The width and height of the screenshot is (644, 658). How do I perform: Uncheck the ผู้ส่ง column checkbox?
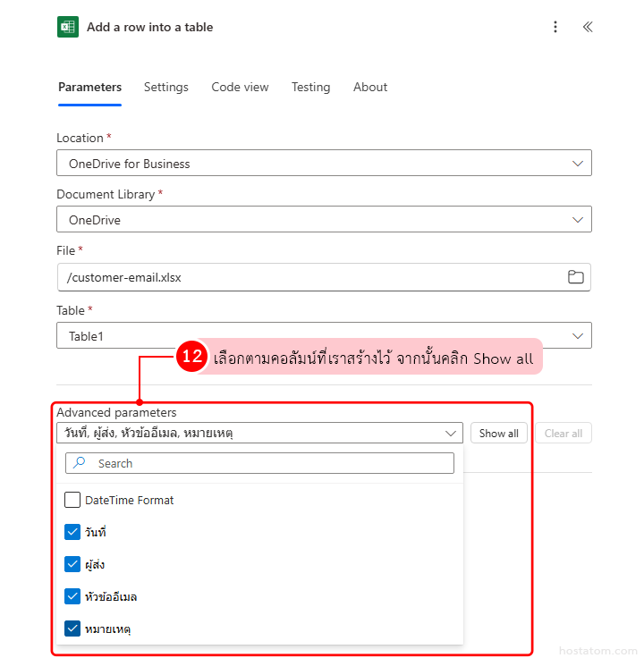[x=72, y=564]
